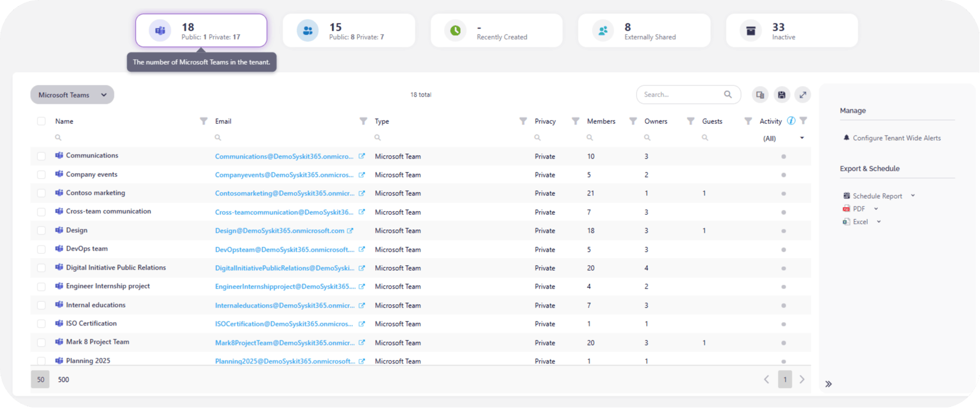This screenshot has width=980, height=408.
Task: Click Configure Tenant Wide Alerts
Action: [x=896, y=138]
